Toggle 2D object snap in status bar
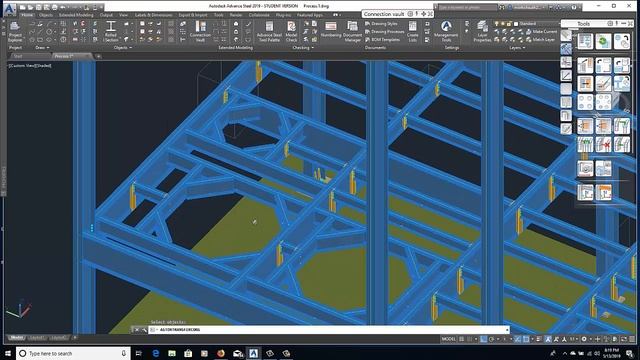 [526, 339]
